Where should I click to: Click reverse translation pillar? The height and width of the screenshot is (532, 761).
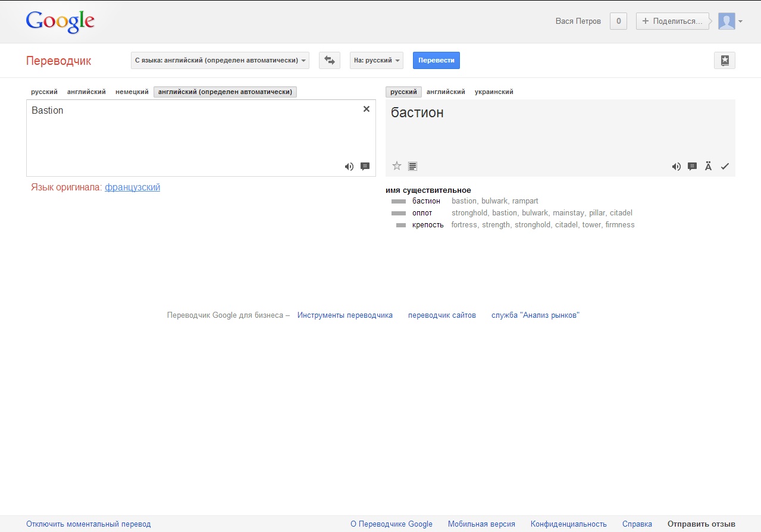(x=597, y=213)
